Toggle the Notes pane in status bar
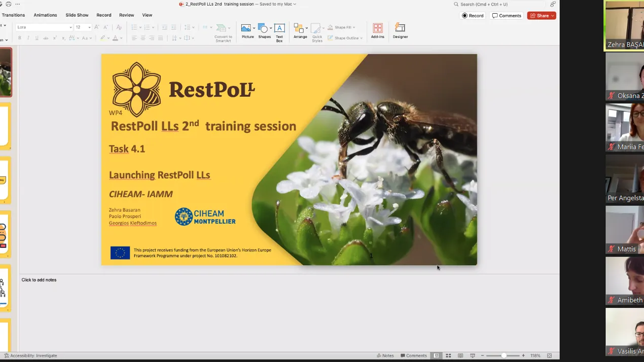The width and height of the screenshot is (644, 362). tap(385, 356)
